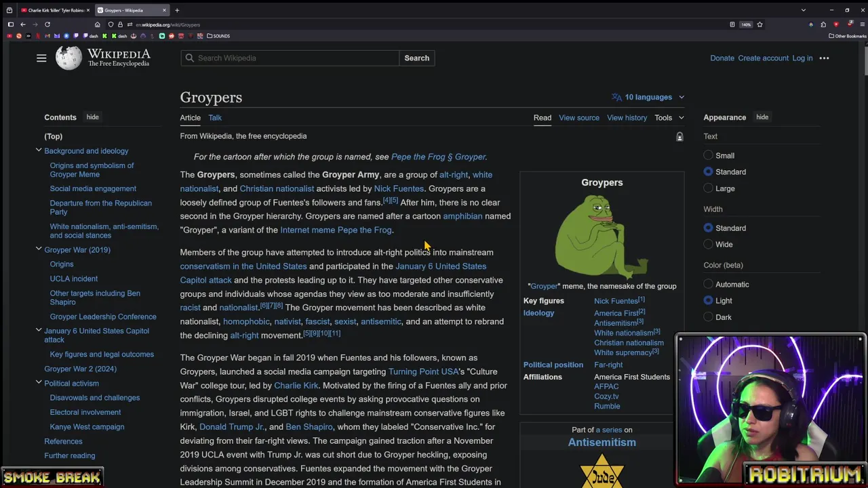This screenshot has height=488, width=868.
Task: Click the Groyper frog meme image
Action: 601,236
